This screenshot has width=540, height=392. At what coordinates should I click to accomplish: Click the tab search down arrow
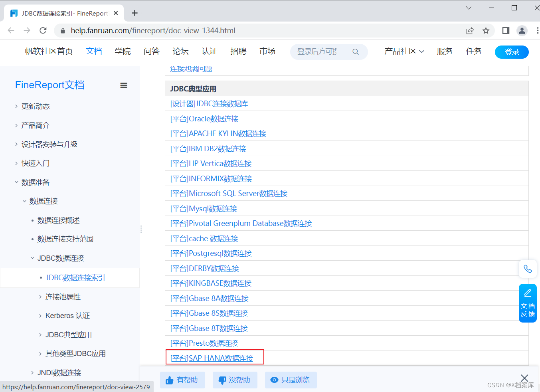(x=469, y=8)
